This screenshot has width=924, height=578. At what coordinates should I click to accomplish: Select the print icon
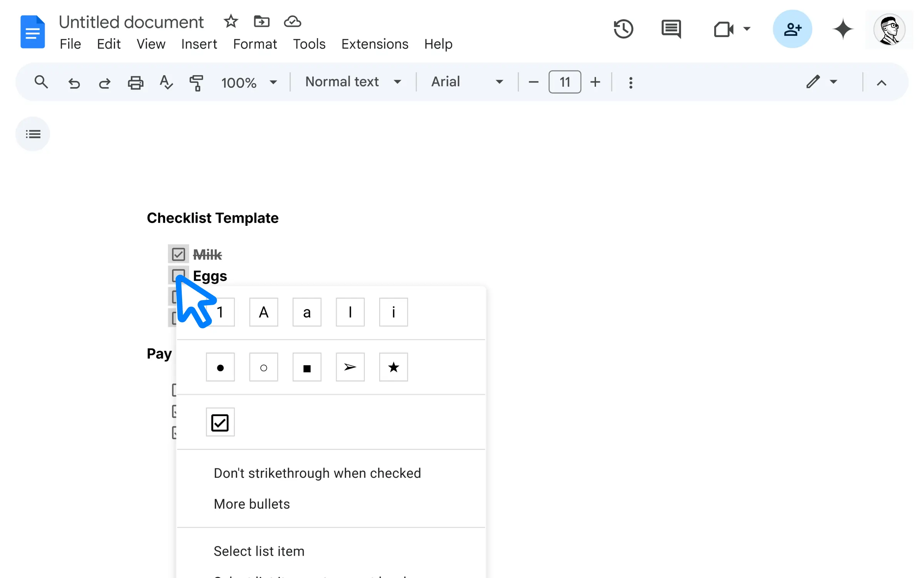click(136, 82)
